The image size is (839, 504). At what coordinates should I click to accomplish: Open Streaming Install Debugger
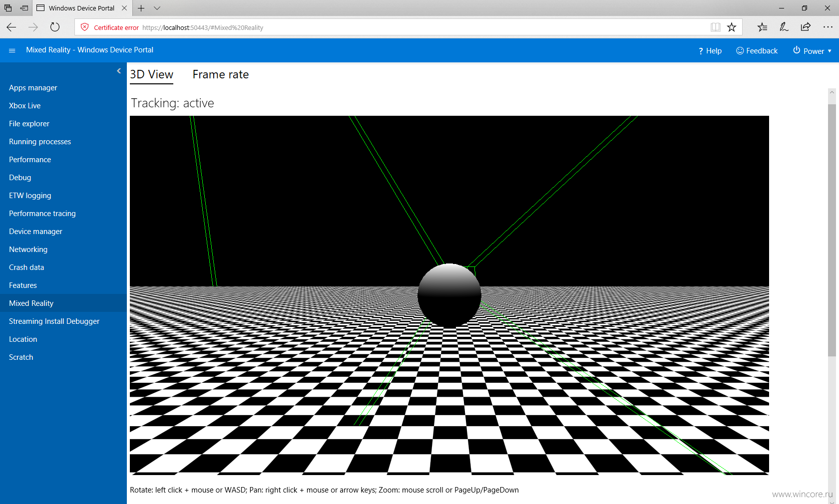54,321
